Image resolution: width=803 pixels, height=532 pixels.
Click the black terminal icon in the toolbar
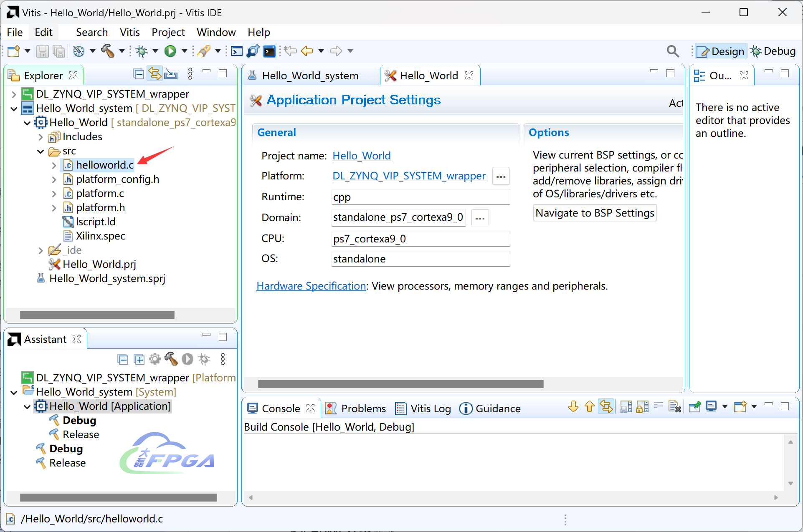[269, 51]
